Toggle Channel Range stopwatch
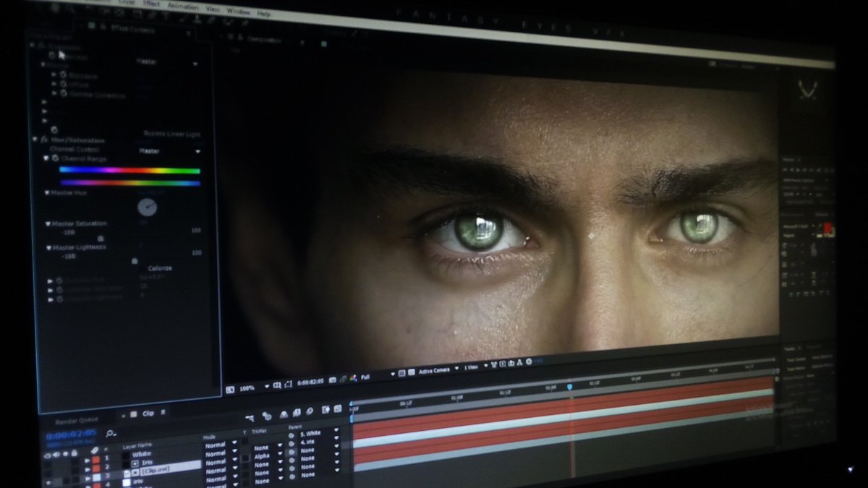868x488 pixels. pyautogui.click(x=55, y=158)
